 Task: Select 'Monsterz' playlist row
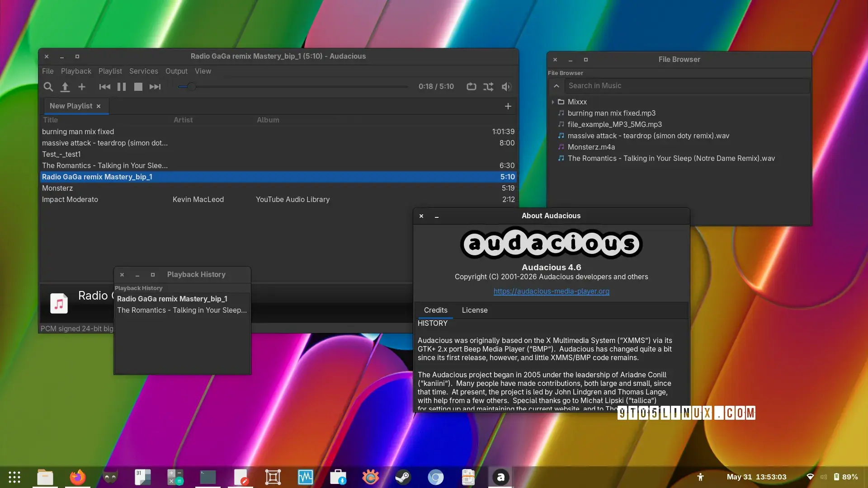[x=278, y=188]
